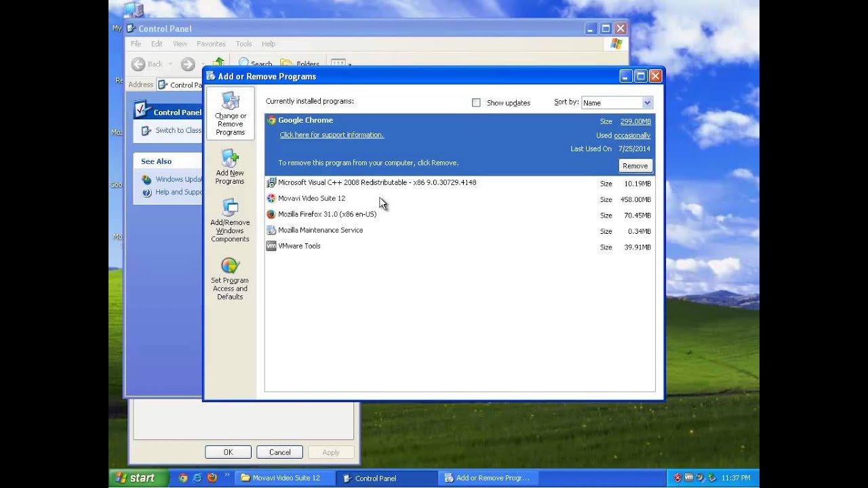The width and height of the screenshot is (868, 488).
Task: Click Back arrow in Control Panel window
Action: click(x=138, y=64)
